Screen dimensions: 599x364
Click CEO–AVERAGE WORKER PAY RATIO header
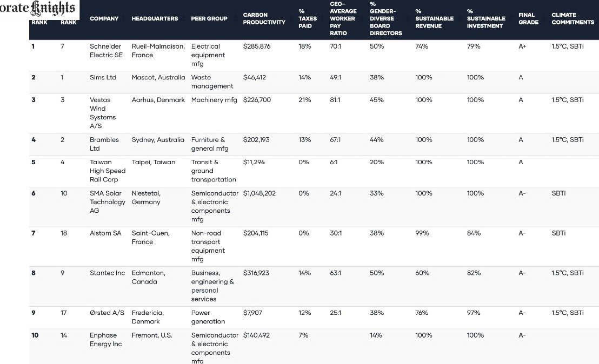[x=343, y=18]
